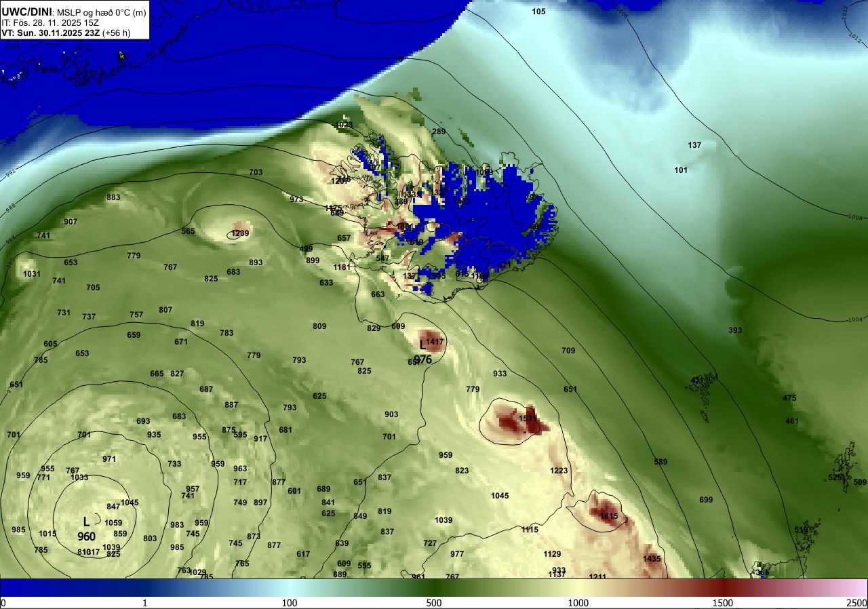The height and width of the screenshot is (609, 868).
Task: Click the height value 699
Action: 706,500
